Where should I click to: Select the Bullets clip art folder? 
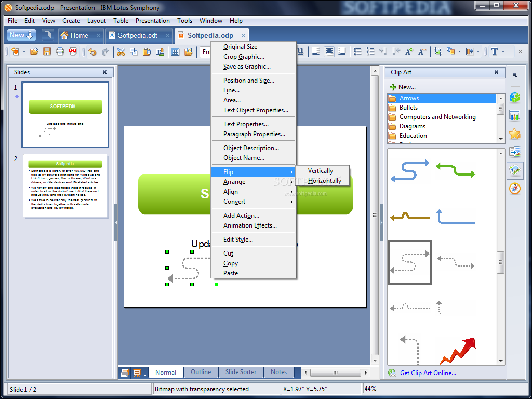pyautogui.click(x=442, y=108)
